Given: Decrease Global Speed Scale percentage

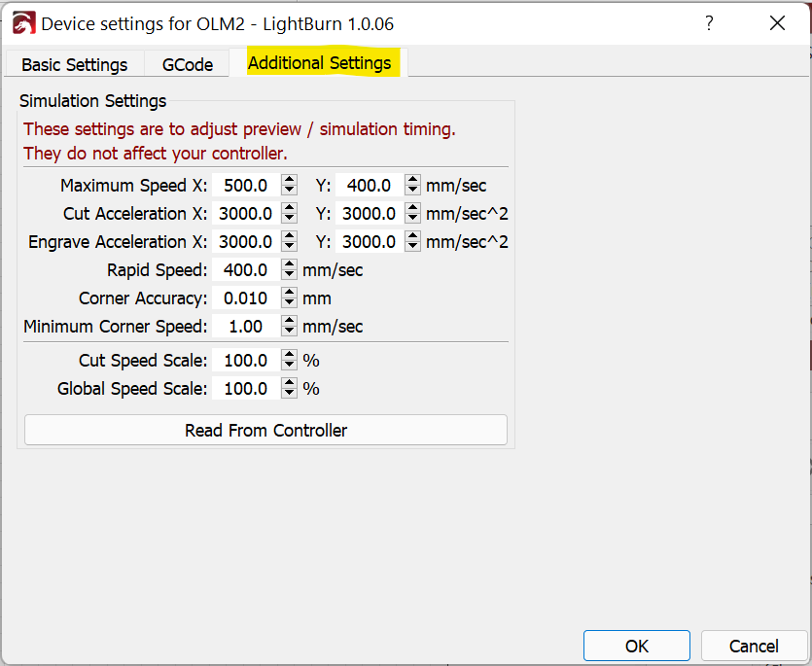Looking at the screenshot, I should [x=290, y=394].
